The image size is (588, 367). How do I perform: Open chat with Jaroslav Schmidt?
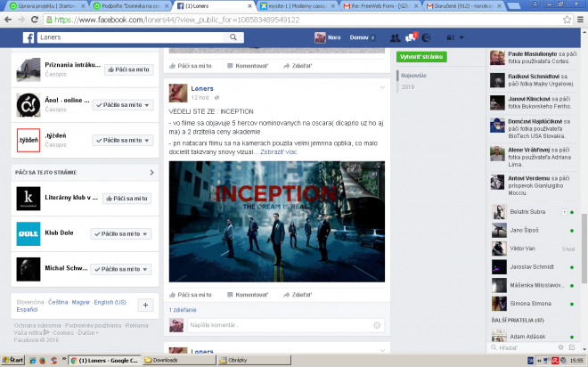(x=534, y=267)
